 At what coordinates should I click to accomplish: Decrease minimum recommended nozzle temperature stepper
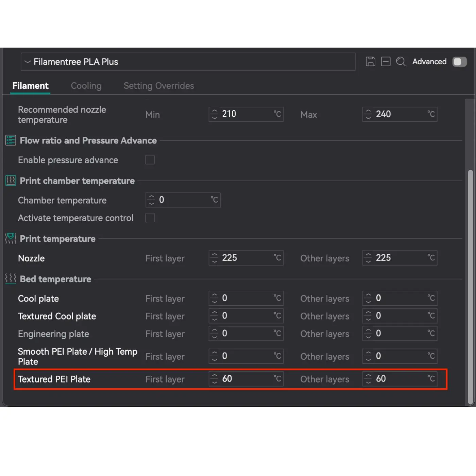[215, 117]
